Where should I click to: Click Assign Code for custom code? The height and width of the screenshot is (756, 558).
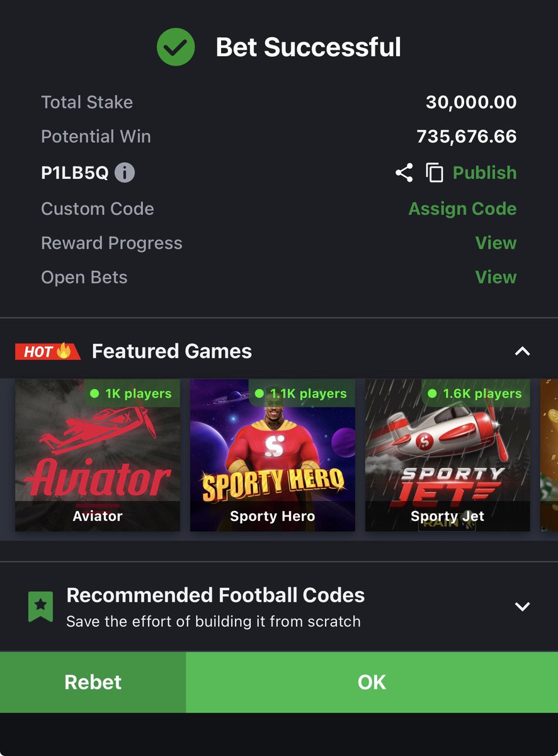[x=462, y=209]
